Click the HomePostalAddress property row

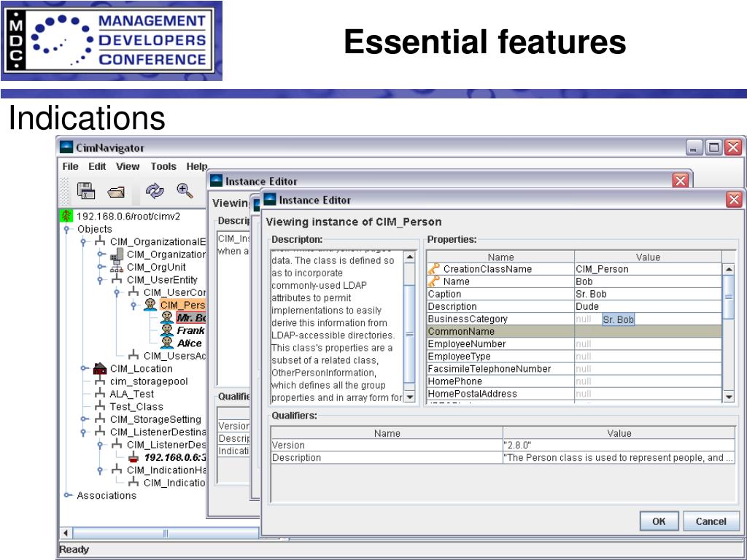click(x=574, y=394)
